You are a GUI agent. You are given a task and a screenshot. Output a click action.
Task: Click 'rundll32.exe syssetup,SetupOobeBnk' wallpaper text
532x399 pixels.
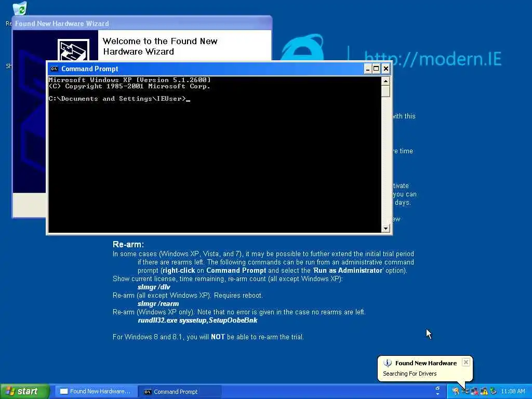coord(197,320)
